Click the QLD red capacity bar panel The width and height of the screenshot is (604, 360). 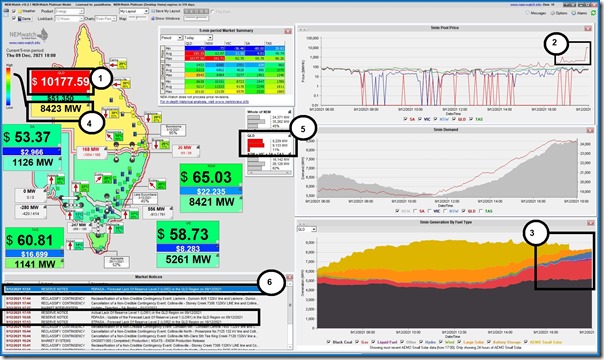tap(268, 144)
